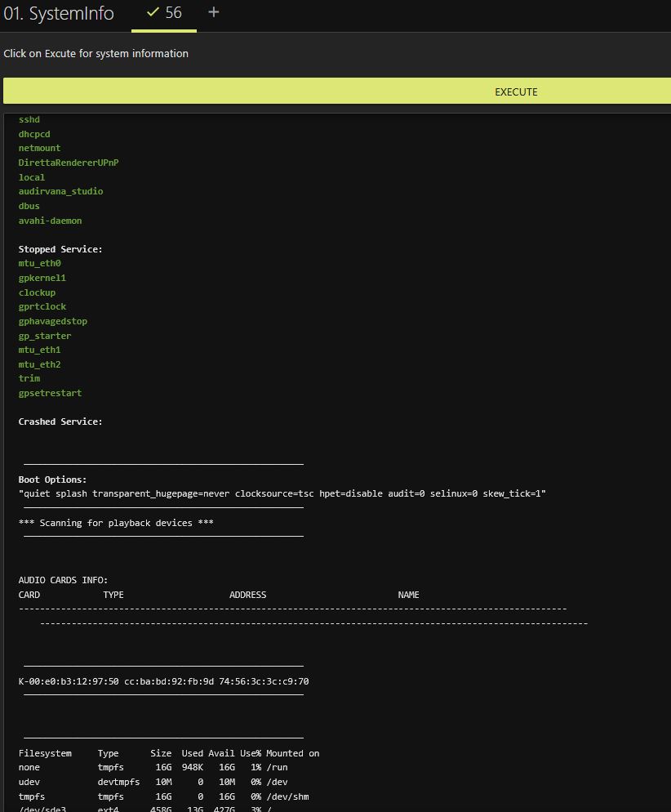Click the ADDRESS column header

tap(248, 595)
